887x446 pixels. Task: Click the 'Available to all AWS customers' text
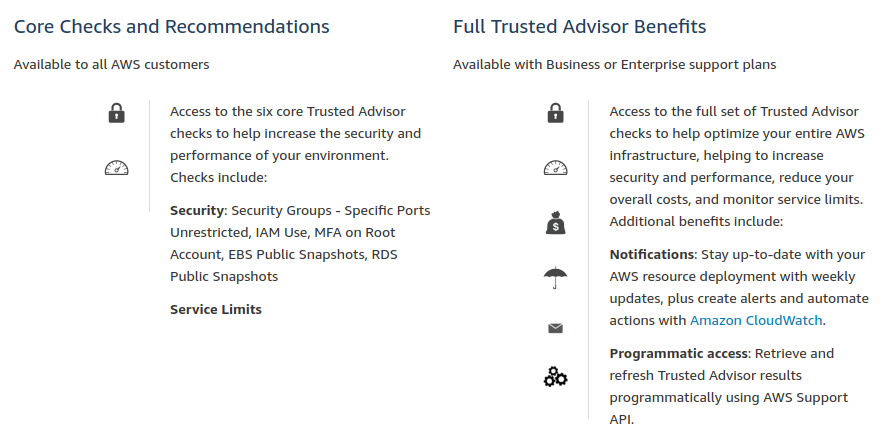pyautogui.click(x=112, y=65)
